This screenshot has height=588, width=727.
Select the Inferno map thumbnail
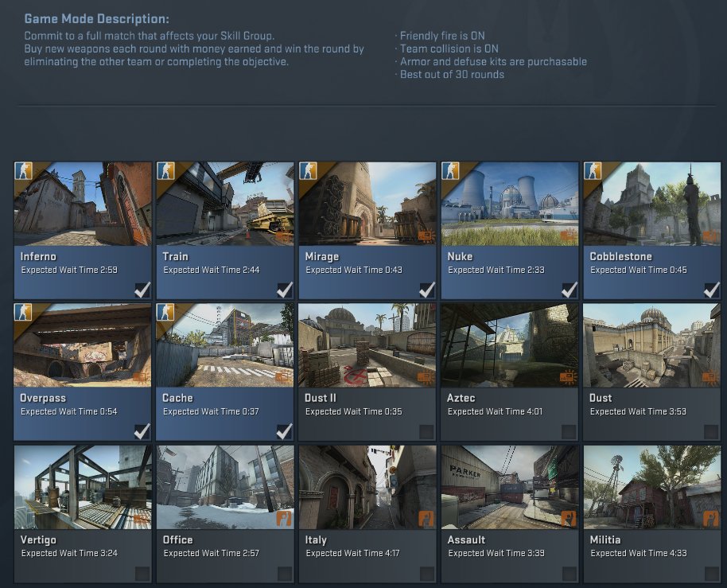pyautogui.click(x=83, y=204)
